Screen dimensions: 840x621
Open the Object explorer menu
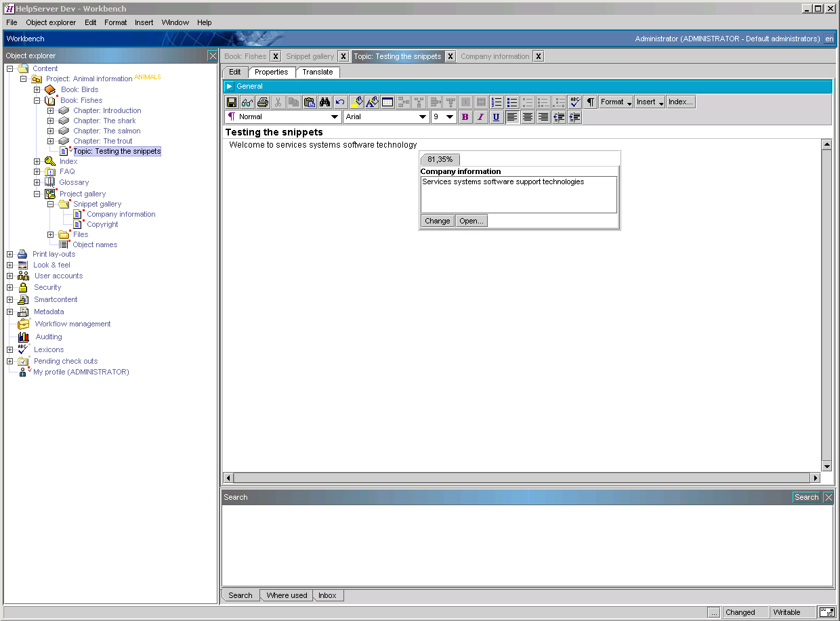[x=51, y=22]
